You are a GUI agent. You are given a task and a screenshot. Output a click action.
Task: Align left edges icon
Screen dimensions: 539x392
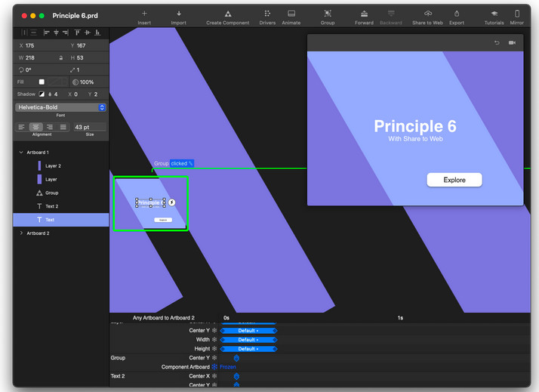pos(46,32)
